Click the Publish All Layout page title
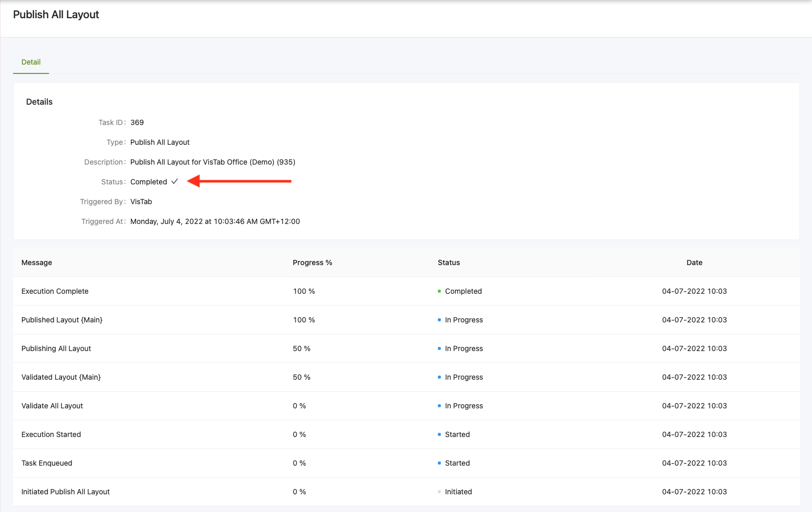 point(56,15)
